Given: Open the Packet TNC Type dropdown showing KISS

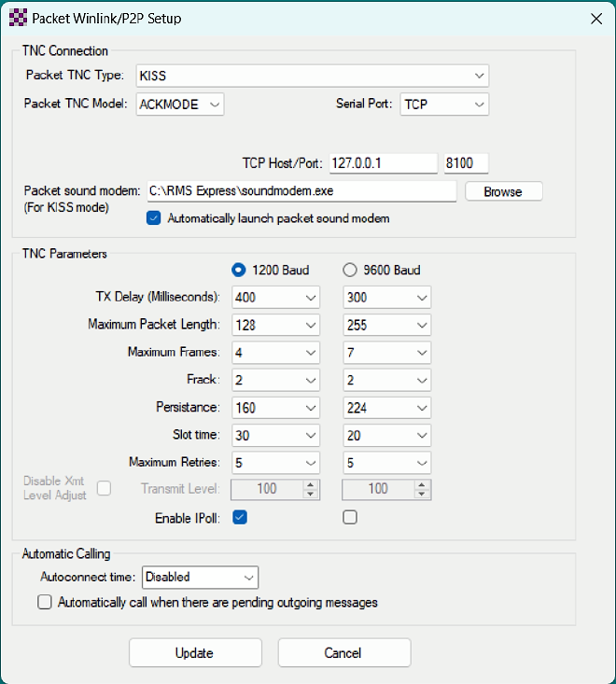Looking at the screenshot, I should (x=313, y=76).
